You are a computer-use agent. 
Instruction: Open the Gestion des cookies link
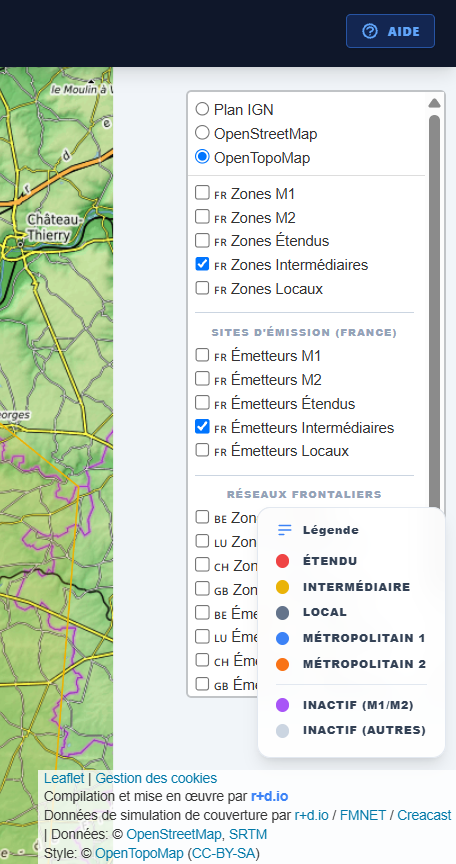156,778
